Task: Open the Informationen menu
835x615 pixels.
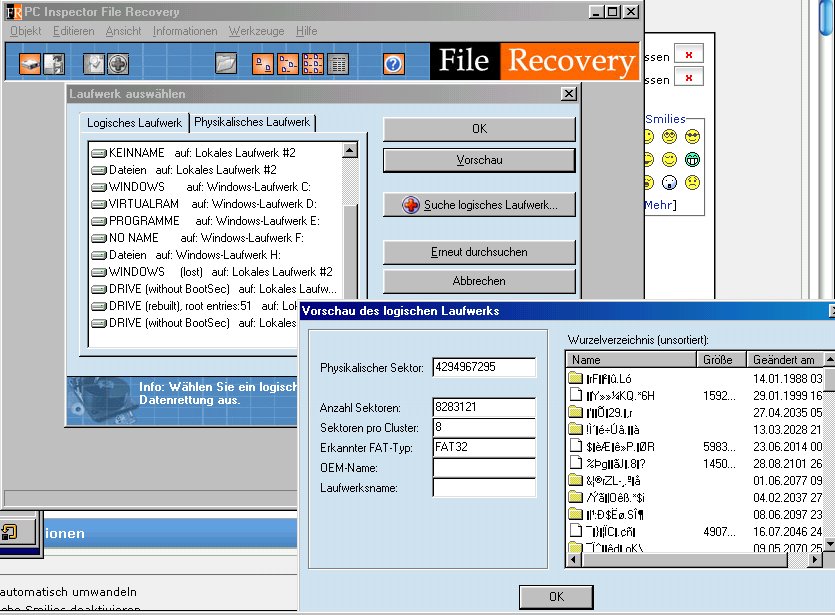Action: pos(185,31)
